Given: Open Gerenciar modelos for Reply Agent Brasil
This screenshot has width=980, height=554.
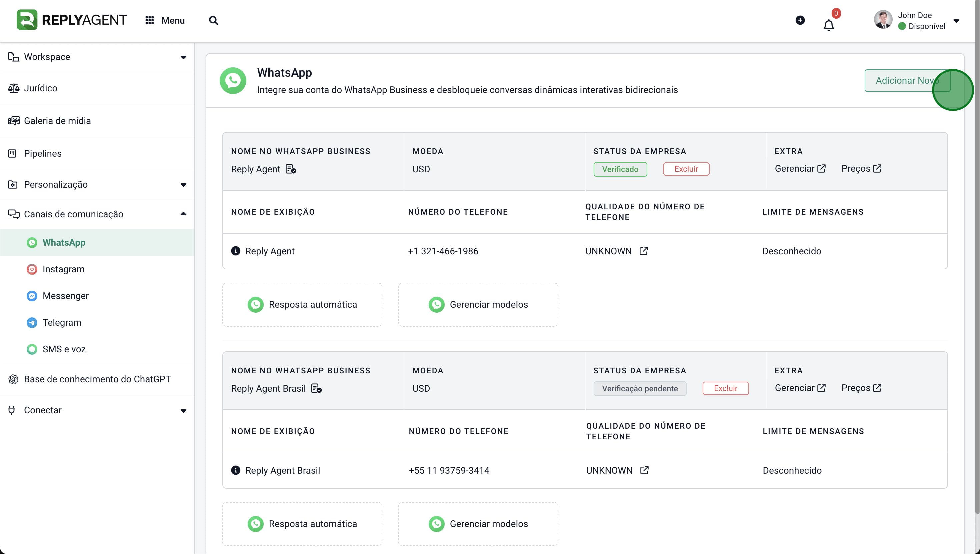Looking at the screenshot, I should 478,524.
